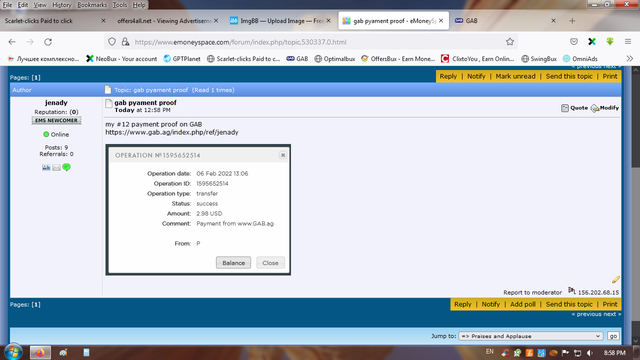Go back with the browser back arrow
This screenshot has width=640, height=360.
12,42
